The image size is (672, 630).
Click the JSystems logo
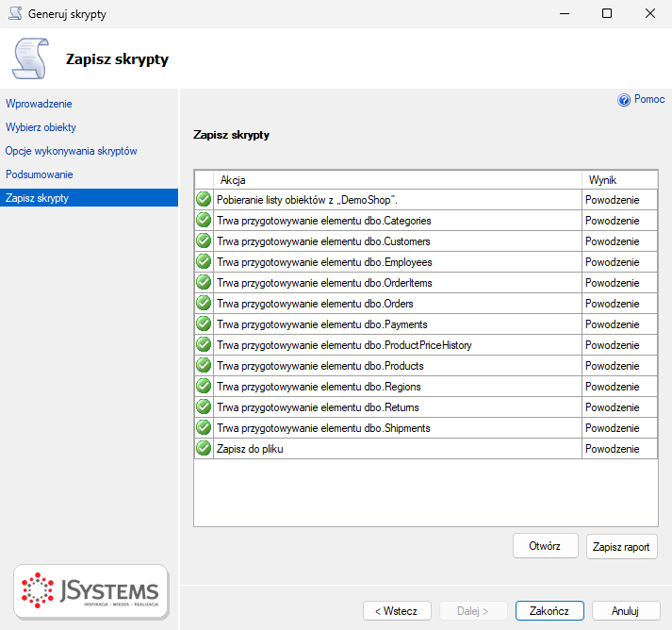(x=90, y=591)
